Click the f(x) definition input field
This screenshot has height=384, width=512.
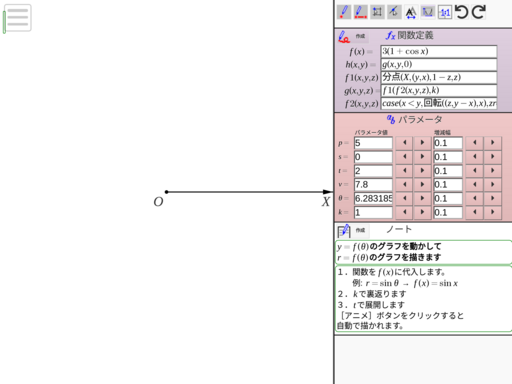(x=439, y=51)
